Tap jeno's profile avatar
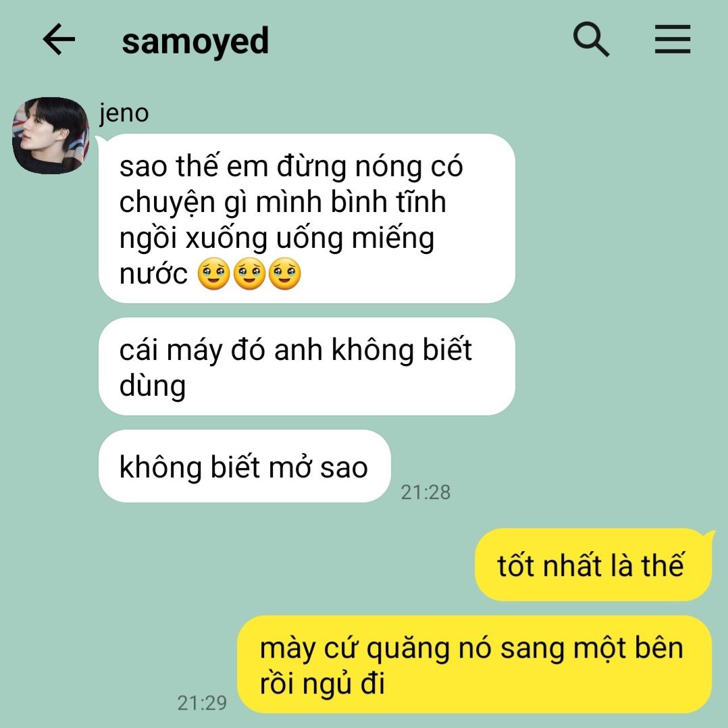This screenshot has height=728, width=728. (x=50, y=136)
